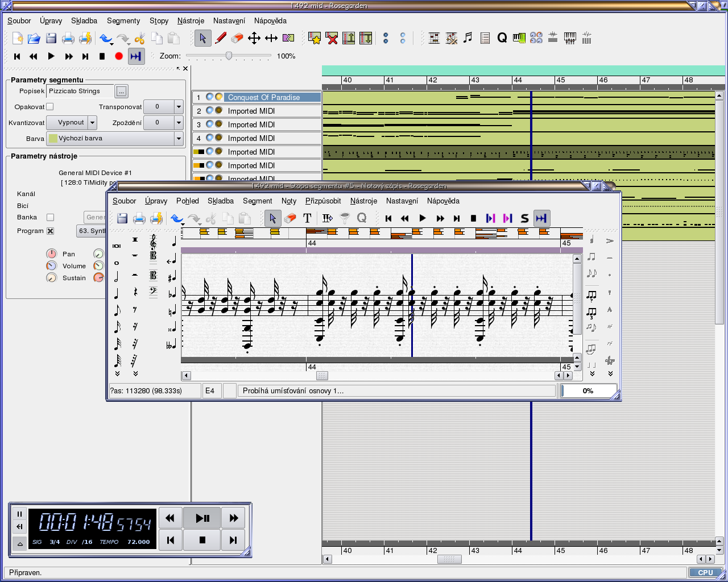Open the event list editor icon

(485, 38)
